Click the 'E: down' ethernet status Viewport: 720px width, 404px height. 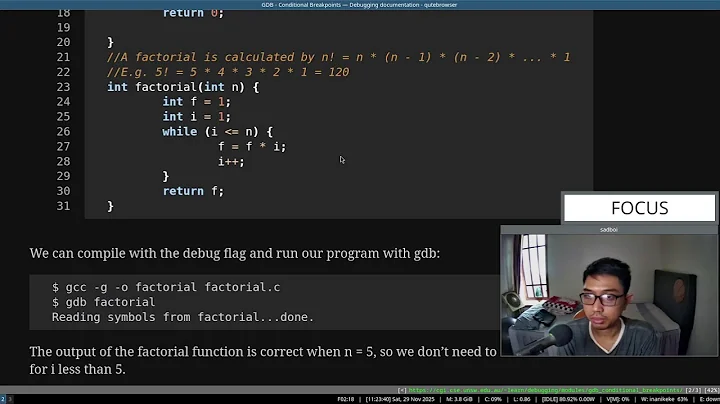click(709, 399)
